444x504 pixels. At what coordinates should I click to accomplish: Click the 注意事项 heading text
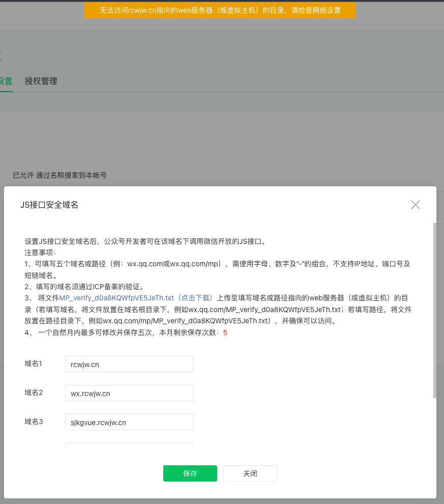(x=40, y=253)
